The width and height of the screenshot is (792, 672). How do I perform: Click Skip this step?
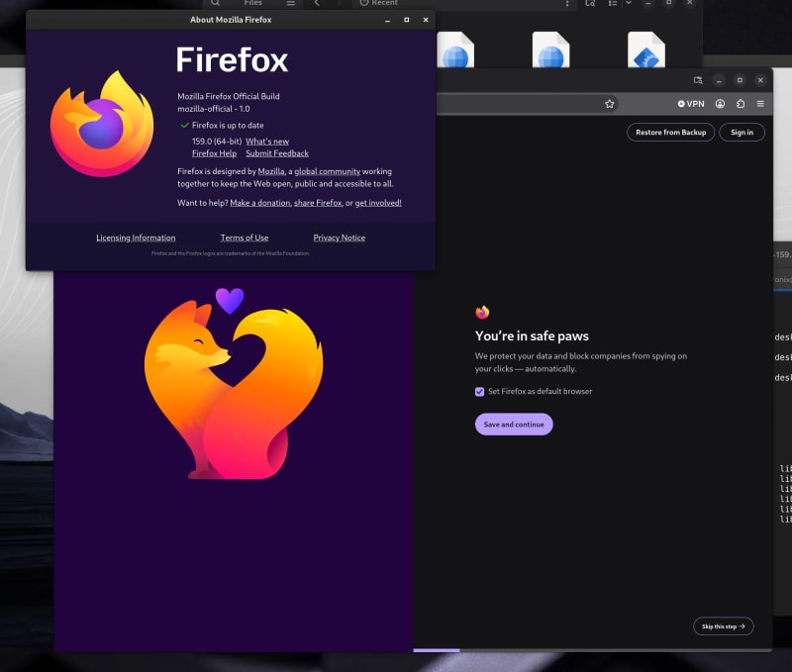[724, 626]
